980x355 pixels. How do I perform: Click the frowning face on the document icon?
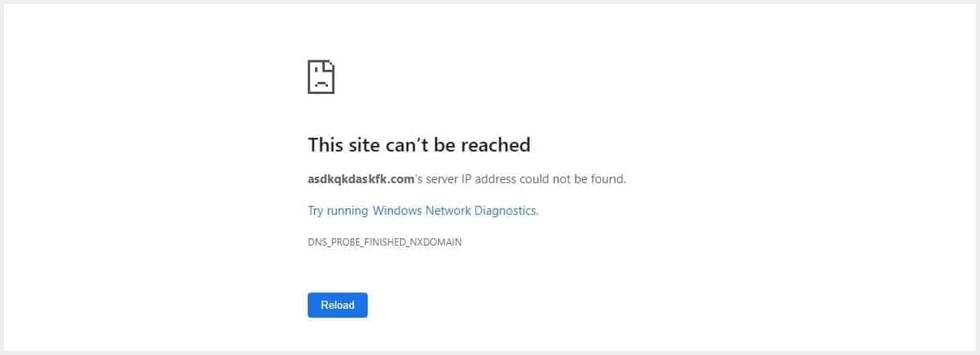pos(320,81)
